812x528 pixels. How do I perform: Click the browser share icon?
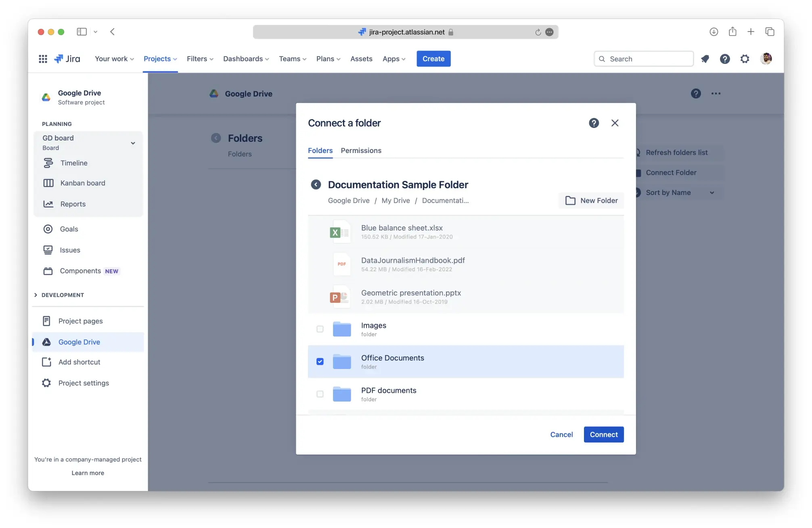[x=732, y=31]
